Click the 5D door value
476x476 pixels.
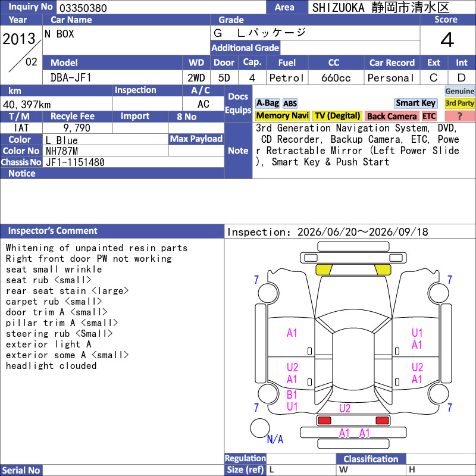click(x=224, y=78)
